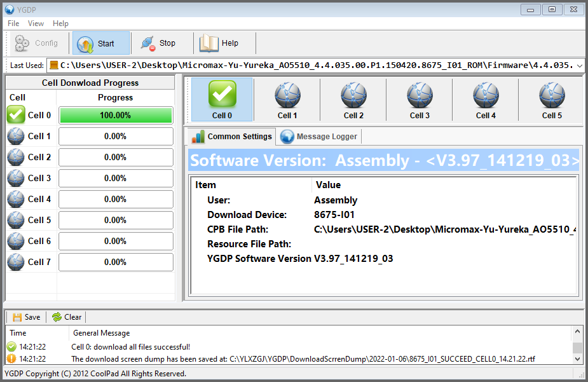Open the View menu
This screenshot has height=382, width=588.
pyautogui.click(x=36, y=24)
